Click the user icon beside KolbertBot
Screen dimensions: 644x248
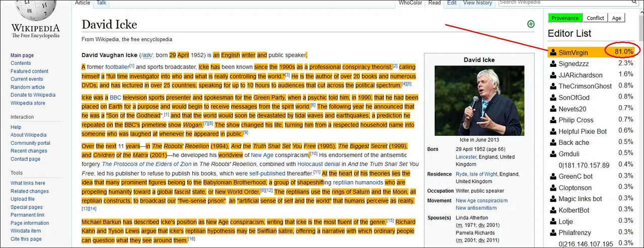[x=553, y=210]
